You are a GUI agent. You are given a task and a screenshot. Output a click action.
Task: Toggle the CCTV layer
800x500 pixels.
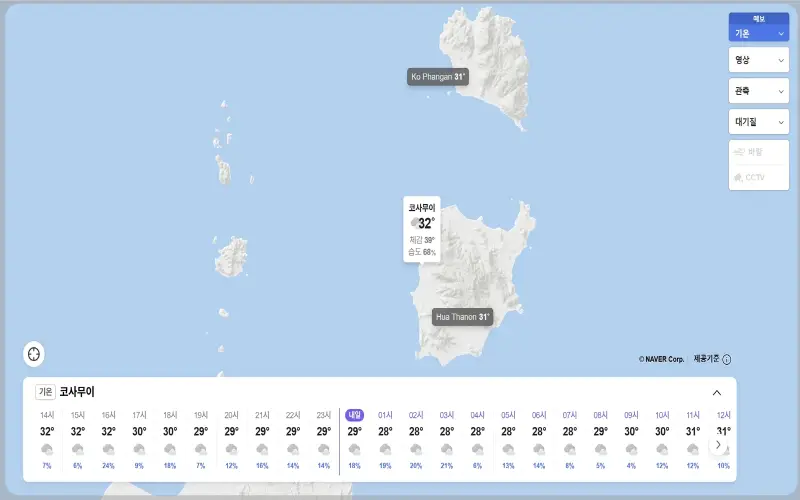759,178
